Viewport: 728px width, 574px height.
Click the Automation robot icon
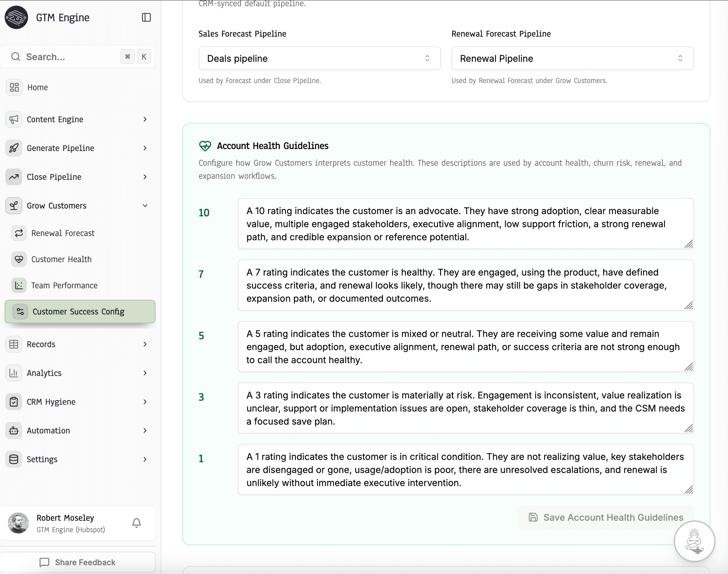pos(14,430)
